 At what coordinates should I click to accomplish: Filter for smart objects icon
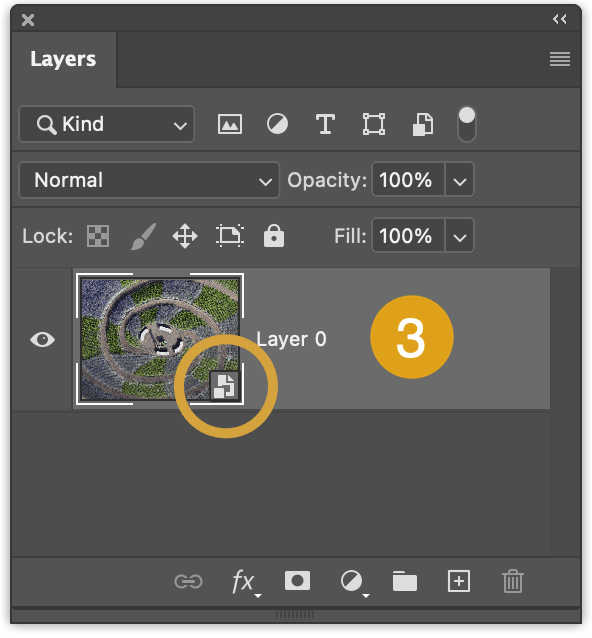click(423, 124)
